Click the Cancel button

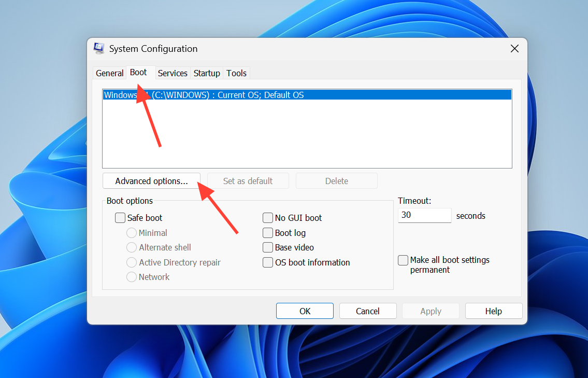[368, 311]
